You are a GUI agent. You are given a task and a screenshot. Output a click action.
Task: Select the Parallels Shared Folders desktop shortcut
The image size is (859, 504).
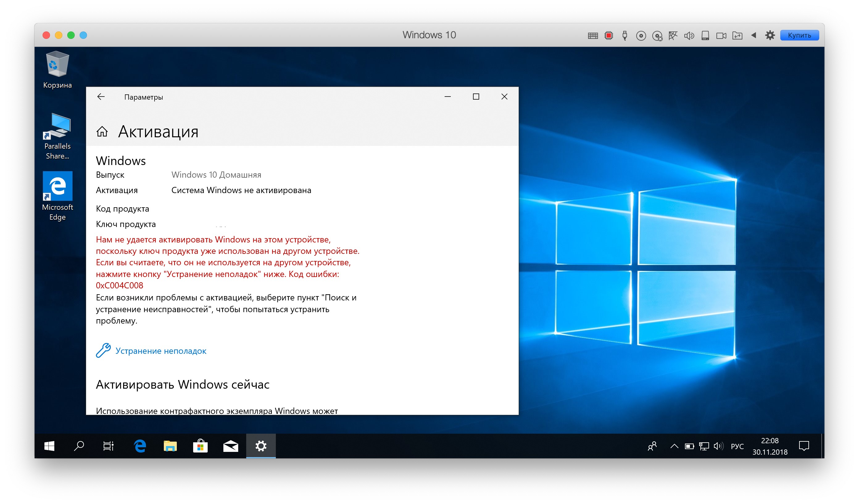tap(57, 136)
